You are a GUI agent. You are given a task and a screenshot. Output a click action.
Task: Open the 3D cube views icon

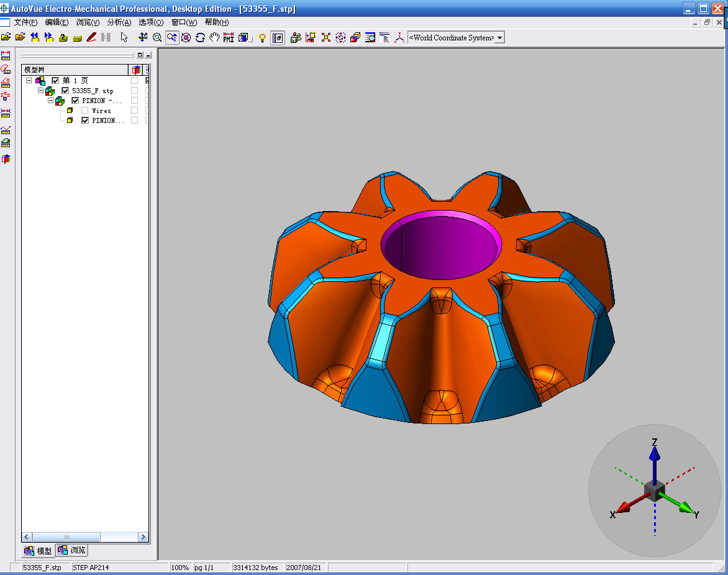(x=243, y=38)
